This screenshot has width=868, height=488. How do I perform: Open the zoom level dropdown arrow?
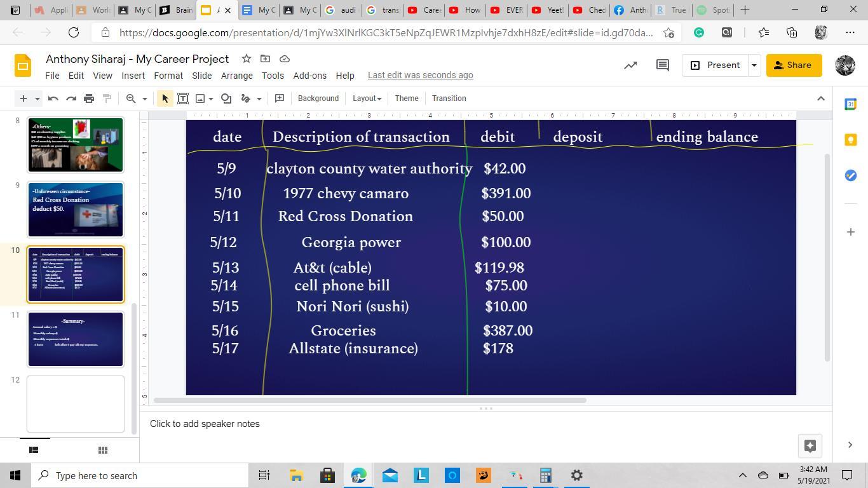(x=145, y=98)
